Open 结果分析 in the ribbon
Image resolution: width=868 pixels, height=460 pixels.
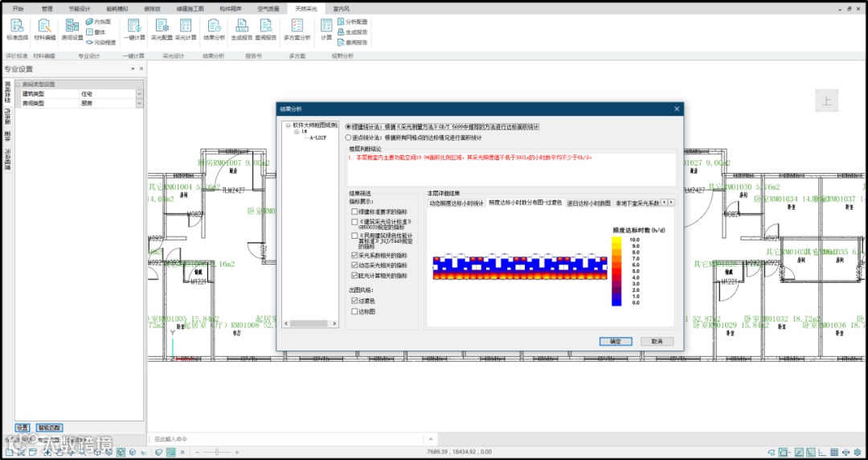pos(215,30)
